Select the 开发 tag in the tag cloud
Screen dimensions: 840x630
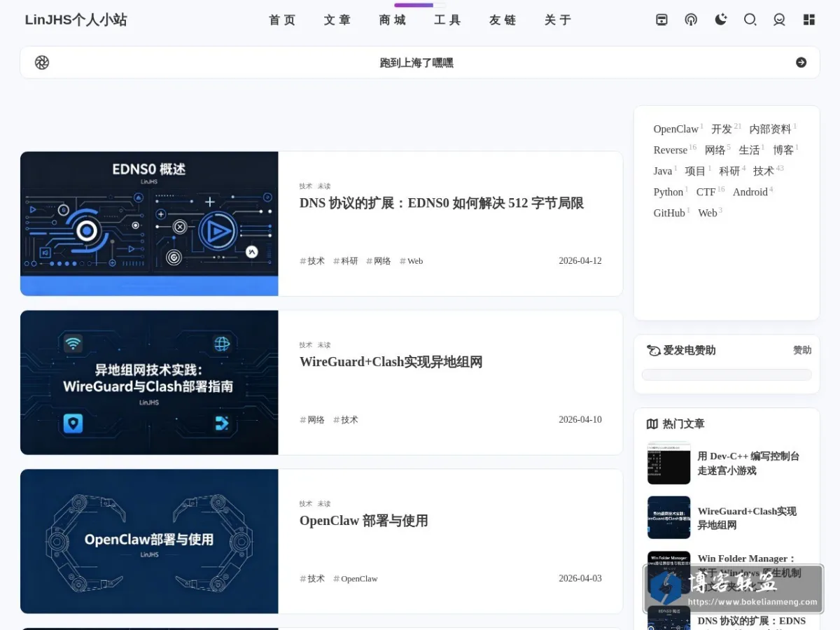[726, 129]
